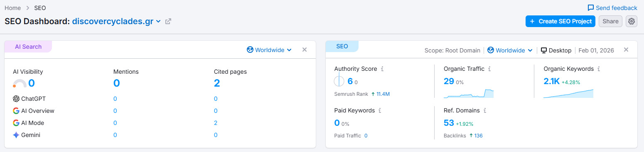Show info for Organic Keywords

599,69
